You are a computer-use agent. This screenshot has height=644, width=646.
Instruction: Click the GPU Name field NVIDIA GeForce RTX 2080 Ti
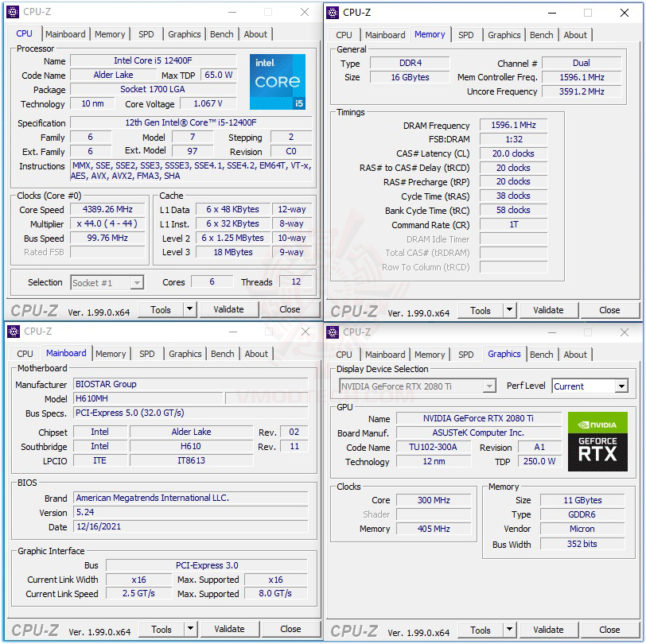pyautogui.click(x=478, y=418)
